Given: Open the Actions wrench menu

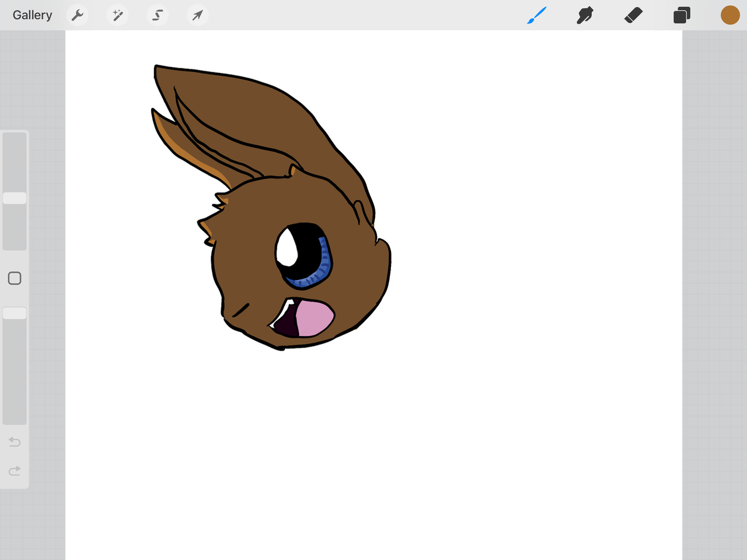Looking at the screenshot, I should pos(78,15).
